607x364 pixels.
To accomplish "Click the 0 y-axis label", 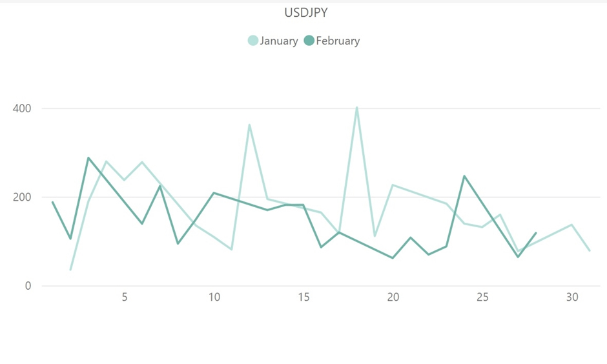I will click(28, 286).
